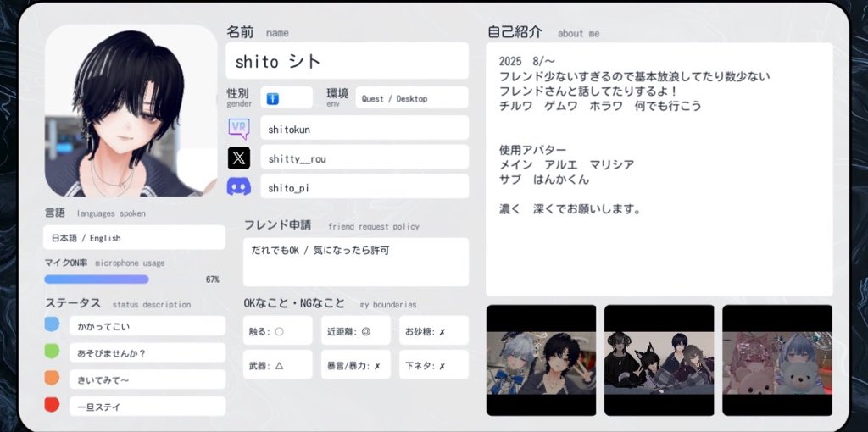Click the blue gender symbol icon
This screenshot has width=868, height=432.
(272, 98)
